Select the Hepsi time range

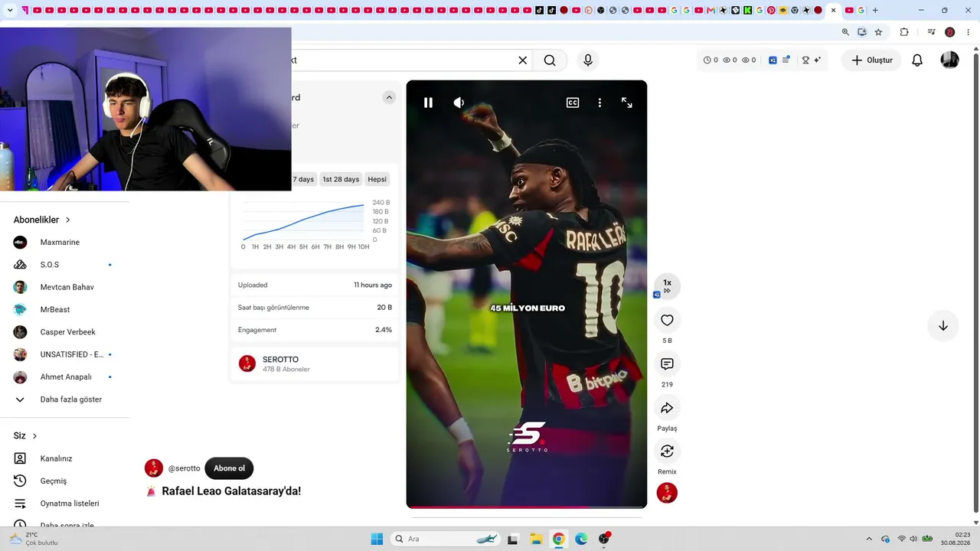pos(377,179)
